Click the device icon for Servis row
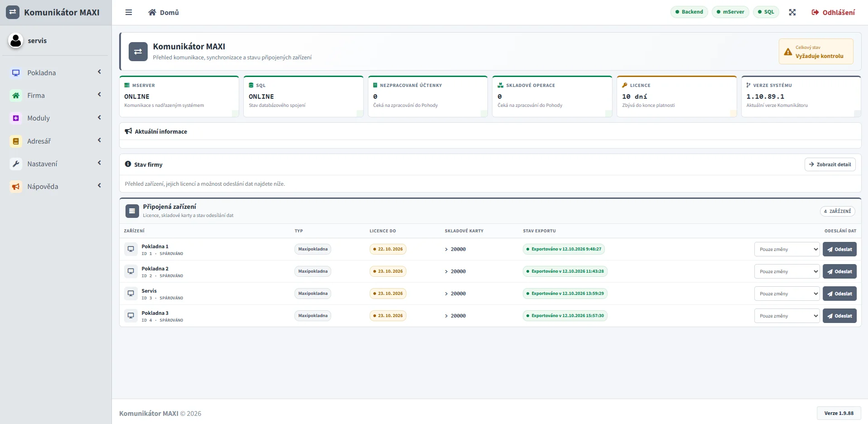The height and width of the screenshot is (424, 868). (131, 294)
